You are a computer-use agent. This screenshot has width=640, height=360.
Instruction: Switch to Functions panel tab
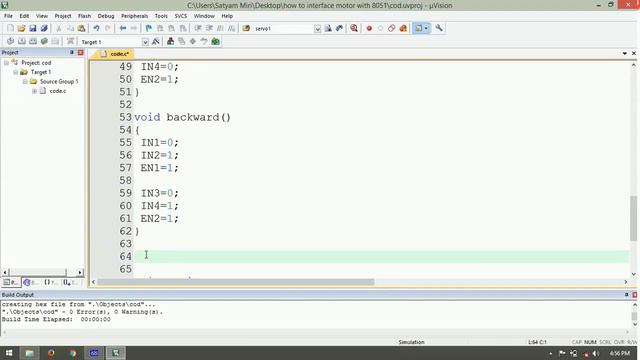(50, 282)
